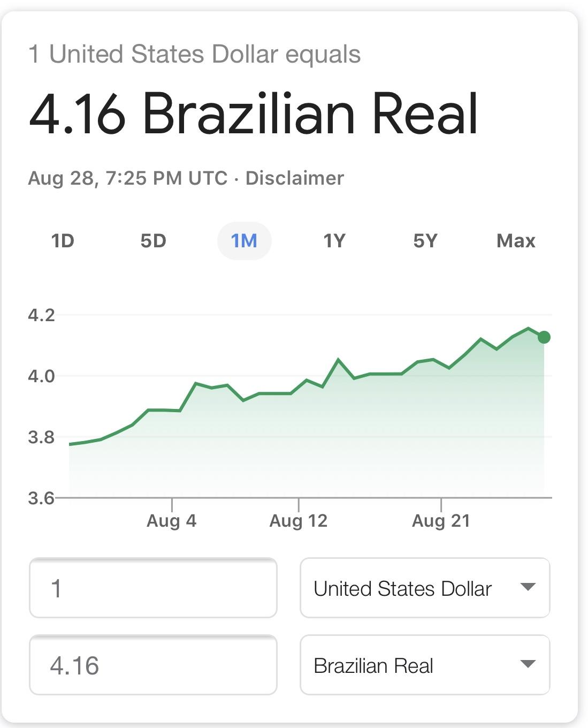Open the Max range chart
Viewport: 588px width, 728px height.
click(516, 241)
